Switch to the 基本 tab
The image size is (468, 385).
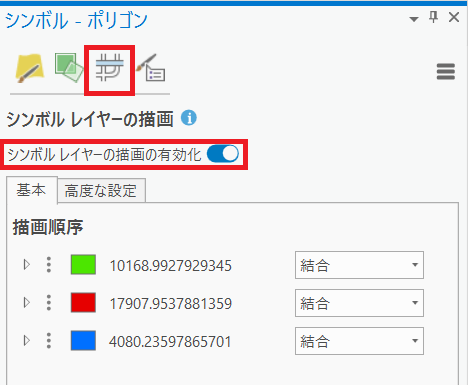click(x=31, y=190)
